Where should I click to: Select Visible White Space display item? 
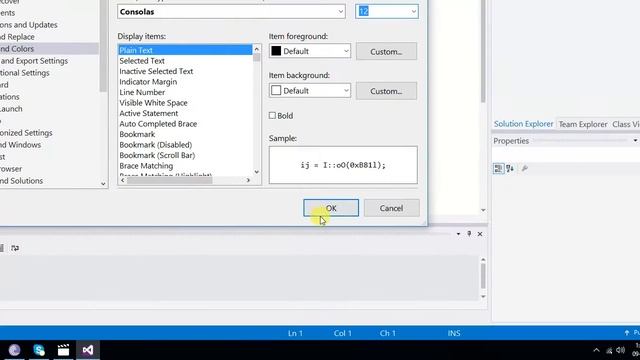(x=153, y=103)
